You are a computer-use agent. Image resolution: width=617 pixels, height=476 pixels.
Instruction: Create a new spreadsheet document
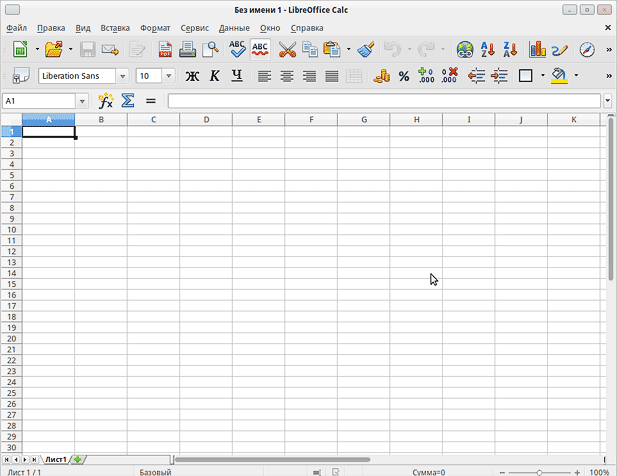[x=20, y=50]
